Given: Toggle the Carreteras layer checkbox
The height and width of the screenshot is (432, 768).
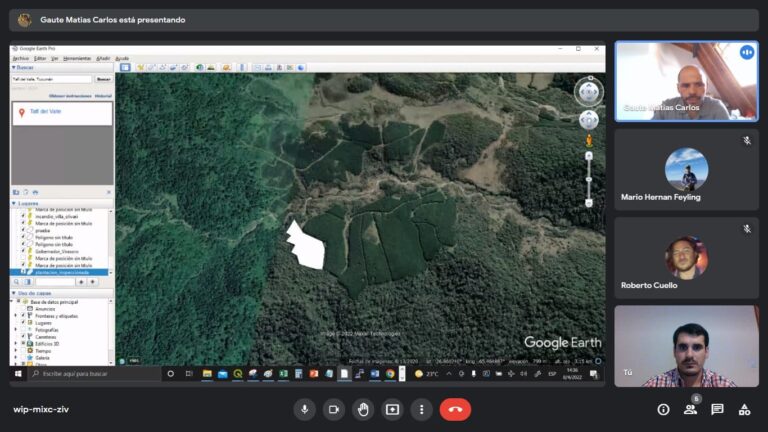Looking at the screenshot, I should coord(24,337).
